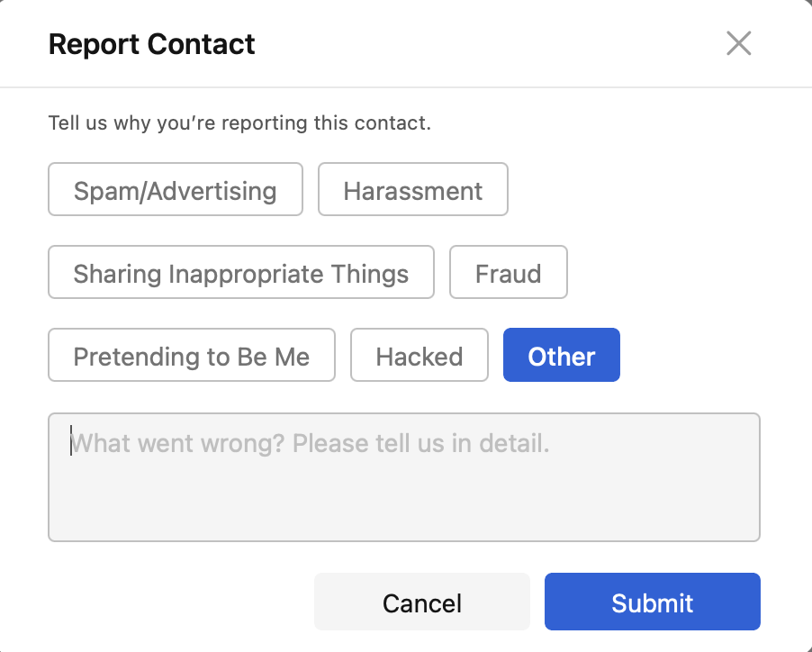Select Sharing Inappropriate Things option
This screenshot has height=652, width=812.
pyautogui.click(x=241, y=273)
